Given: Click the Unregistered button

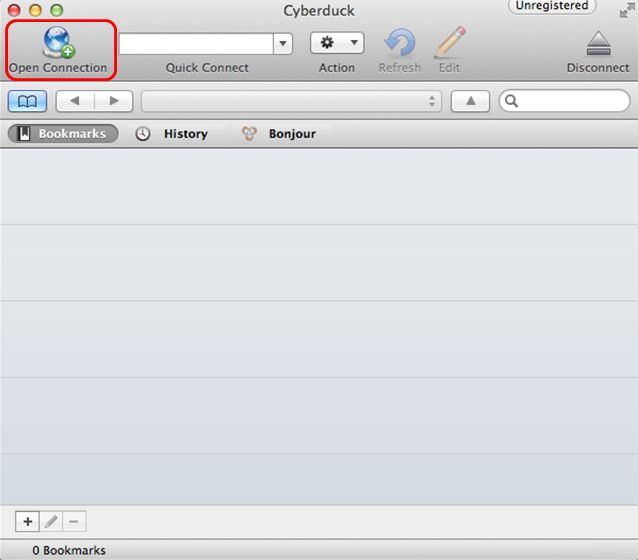Looking at the screenshot, I should tap(552, 6).
